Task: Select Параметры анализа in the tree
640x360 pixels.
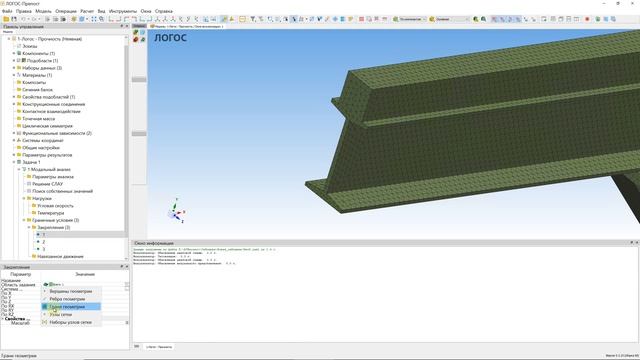Action: (x=53, y=177)
